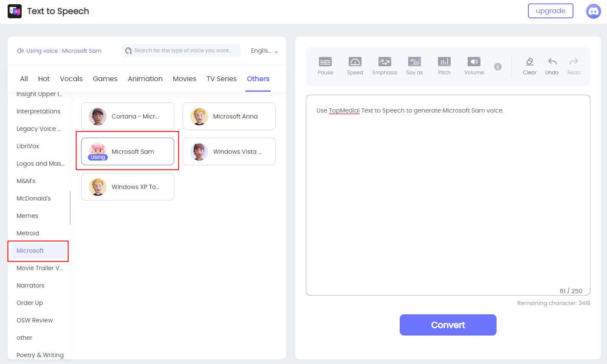Switch to the All tab

coord(24,79)
